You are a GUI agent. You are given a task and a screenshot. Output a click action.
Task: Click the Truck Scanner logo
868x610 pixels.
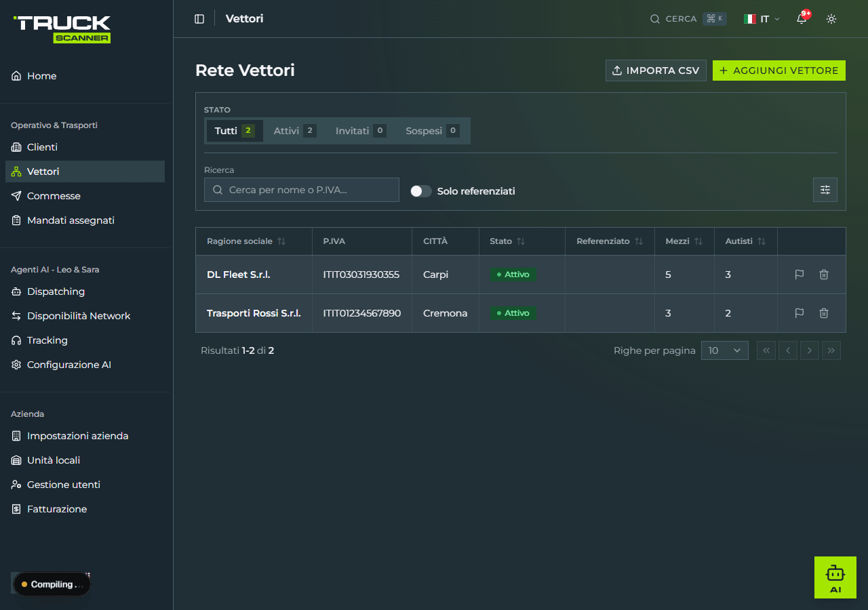pos(62,29)
